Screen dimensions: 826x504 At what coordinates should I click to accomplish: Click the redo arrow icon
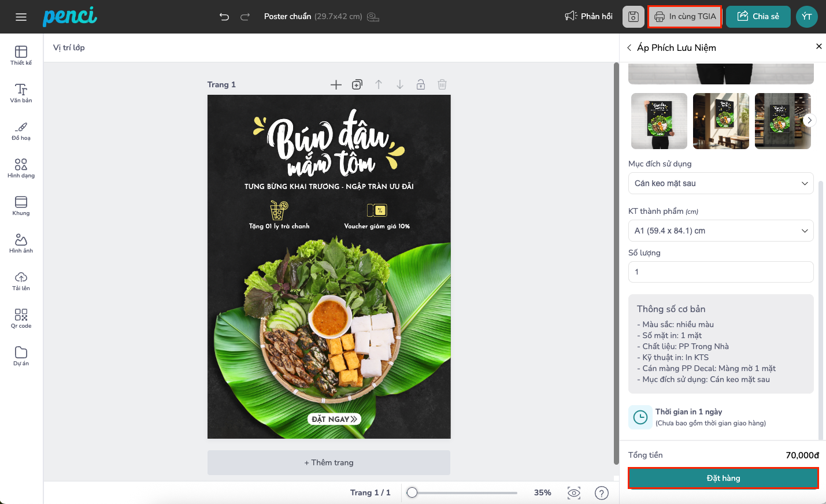245,17
